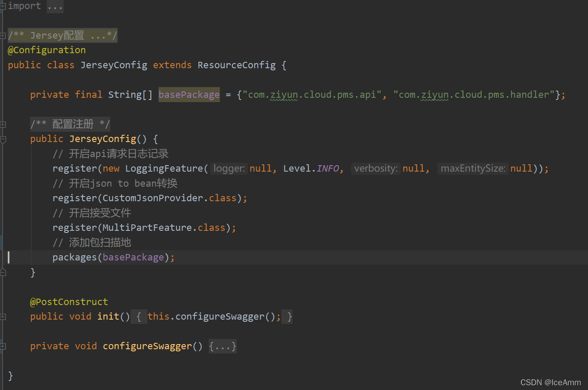Viewport: 588px width, 390px height.
Task: Click the constructor's closing fold marker
Action: click(x=3, y=272)
